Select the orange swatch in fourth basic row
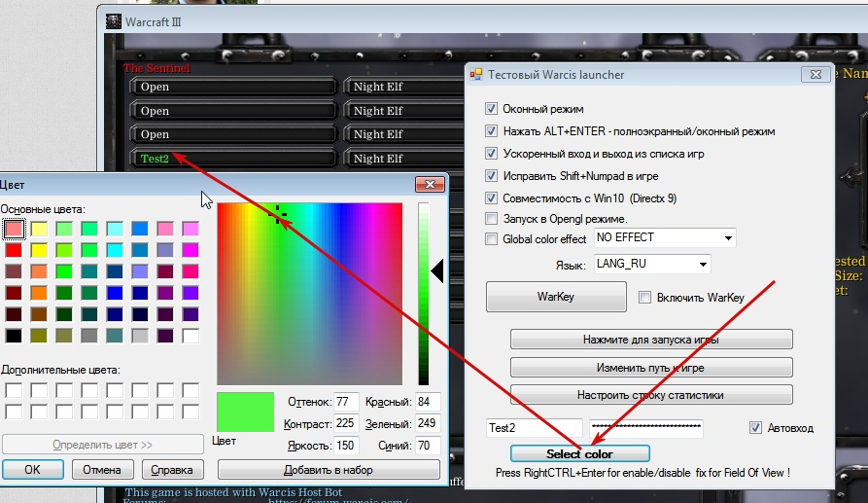The height and width of the screenshot is (503, 868). point(39,293)
